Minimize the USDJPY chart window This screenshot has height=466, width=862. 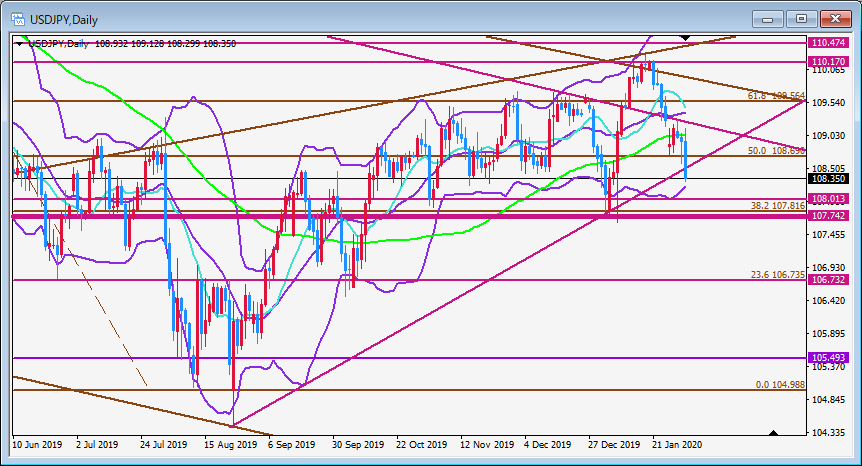coord(768,19)
